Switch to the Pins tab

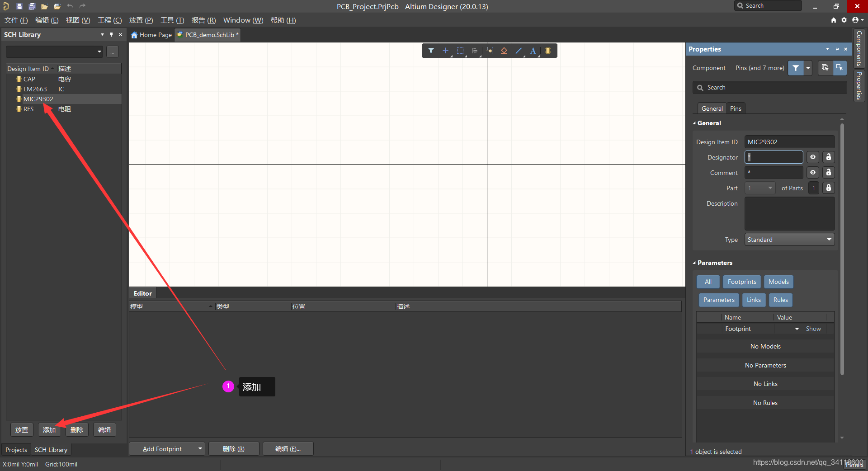click(736, 108)
